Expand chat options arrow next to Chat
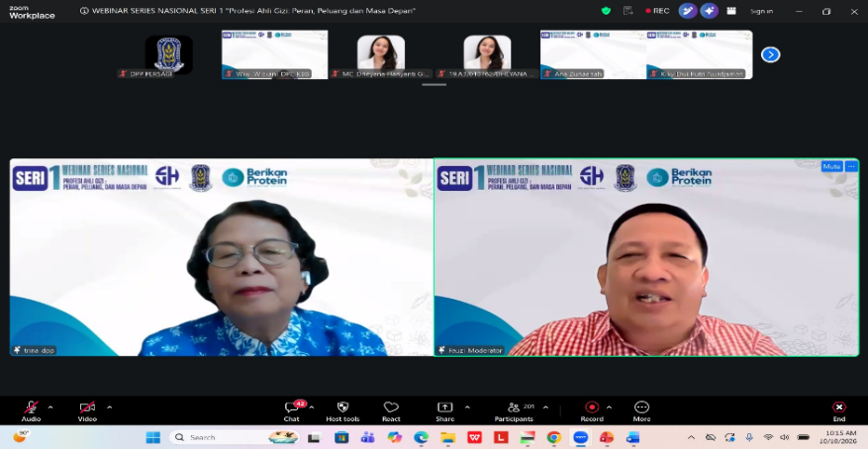Screen dimensions: 868x449 click(312, 407)
